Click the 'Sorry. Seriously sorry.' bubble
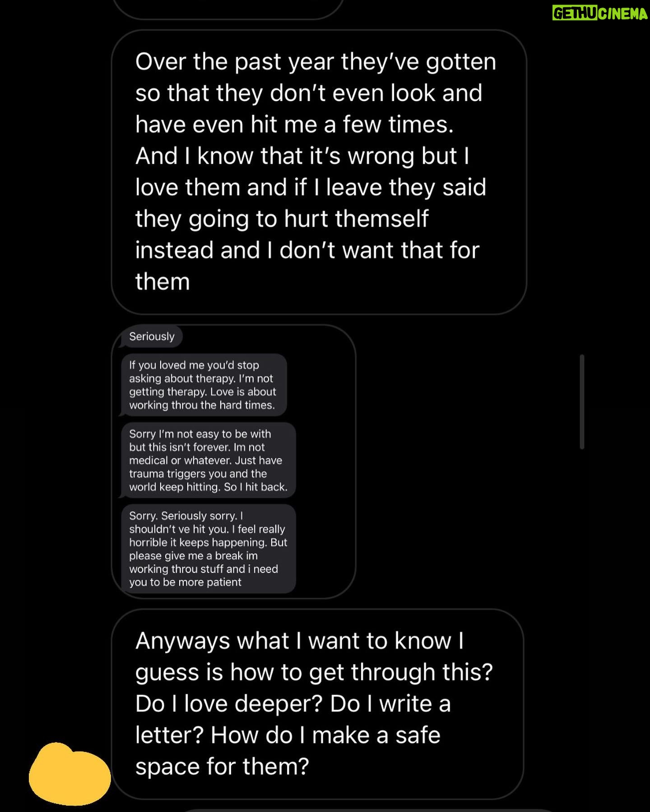650x812 pixels. point(209,549)
